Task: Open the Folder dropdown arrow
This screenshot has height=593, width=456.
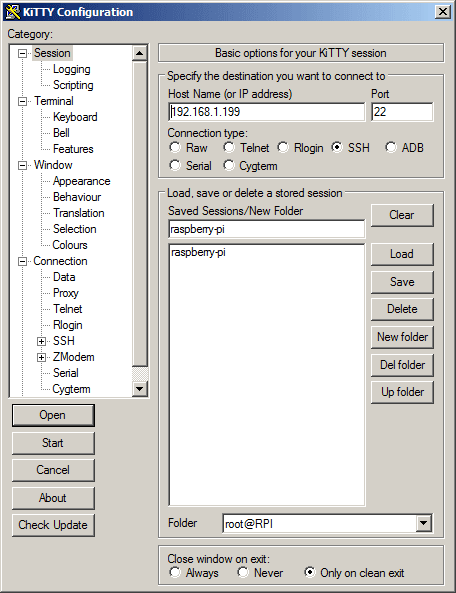Action: click(424, 523)
